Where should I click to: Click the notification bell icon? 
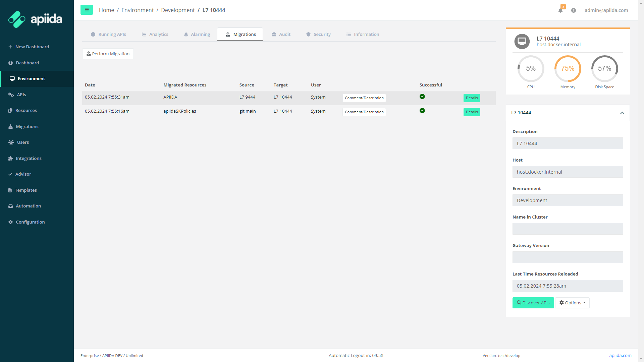[560, 10]
